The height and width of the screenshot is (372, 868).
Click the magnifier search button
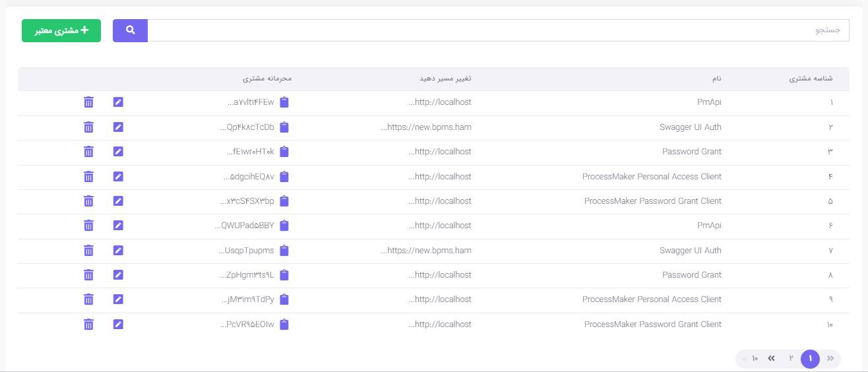tap(130, 30)
